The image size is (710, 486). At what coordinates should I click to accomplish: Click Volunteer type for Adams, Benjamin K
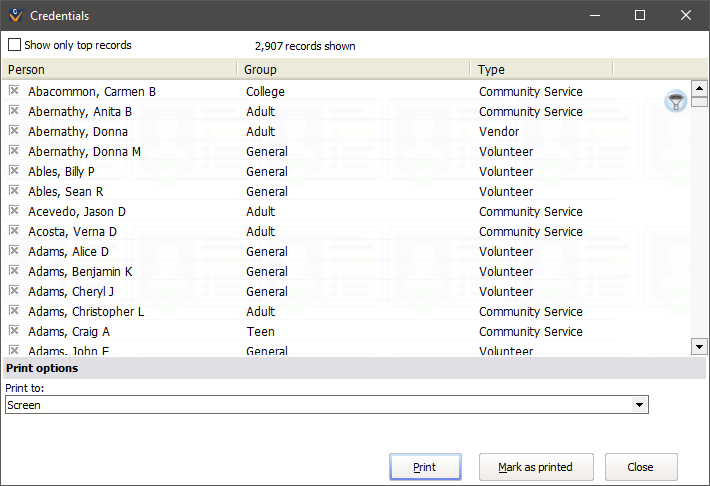[506, 271]
